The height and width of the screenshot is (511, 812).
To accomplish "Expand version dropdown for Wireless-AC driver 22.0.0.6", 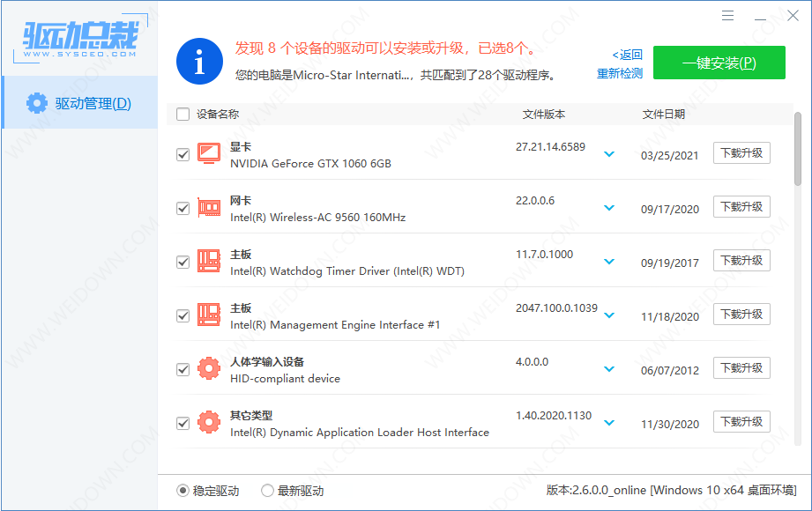I will [608, 208].
